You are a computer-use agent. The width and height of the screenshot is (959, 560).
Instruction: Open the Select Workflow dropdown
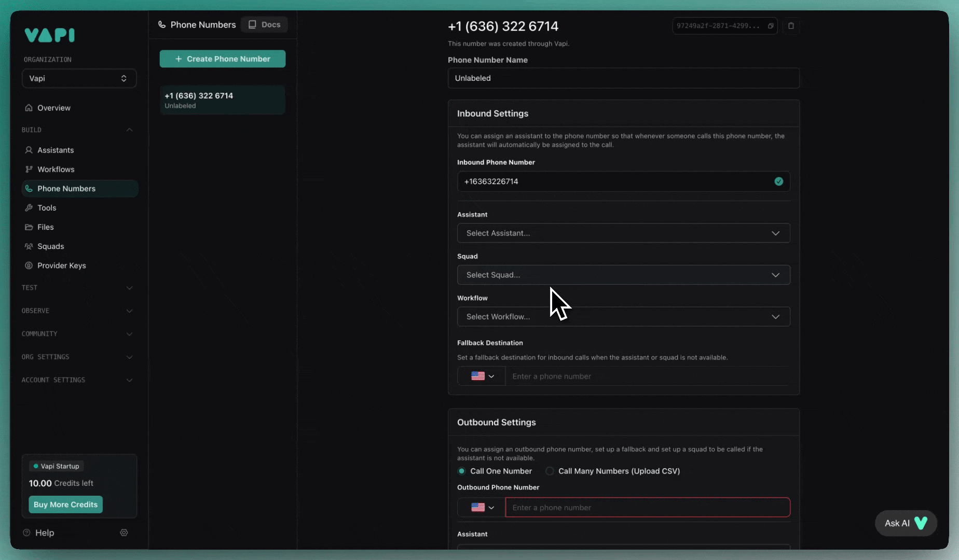point(623,317)
